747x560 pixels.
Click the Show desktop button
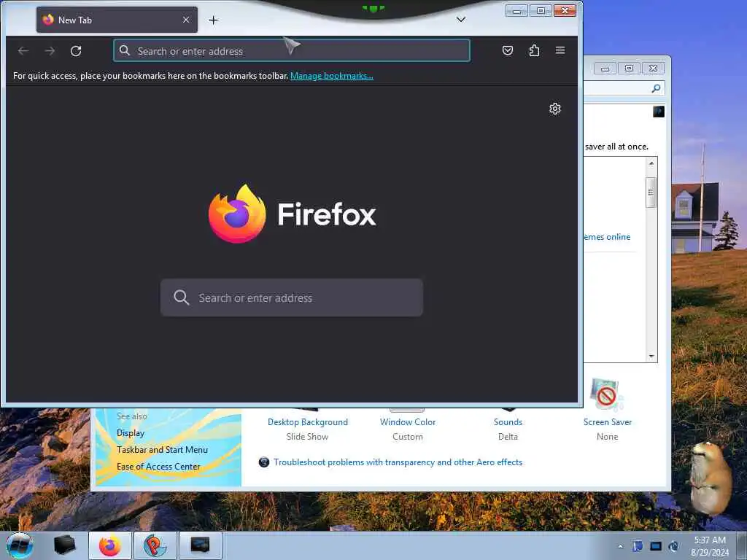point(742,545)
